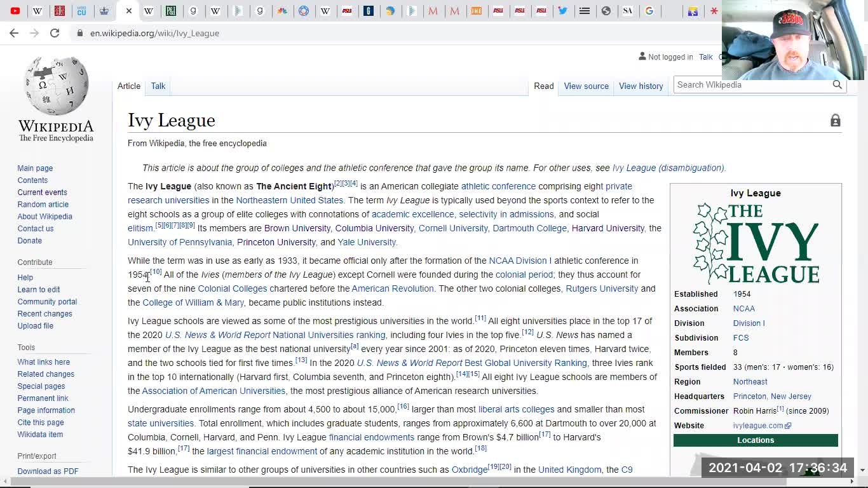Switch to the Google browser tab

coord(649,11)
